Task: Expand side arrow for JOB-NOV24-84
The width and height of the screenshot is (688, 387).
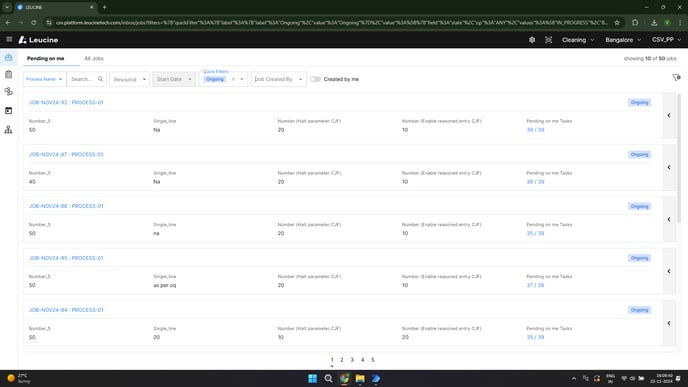Action: (x=669, y=323)
